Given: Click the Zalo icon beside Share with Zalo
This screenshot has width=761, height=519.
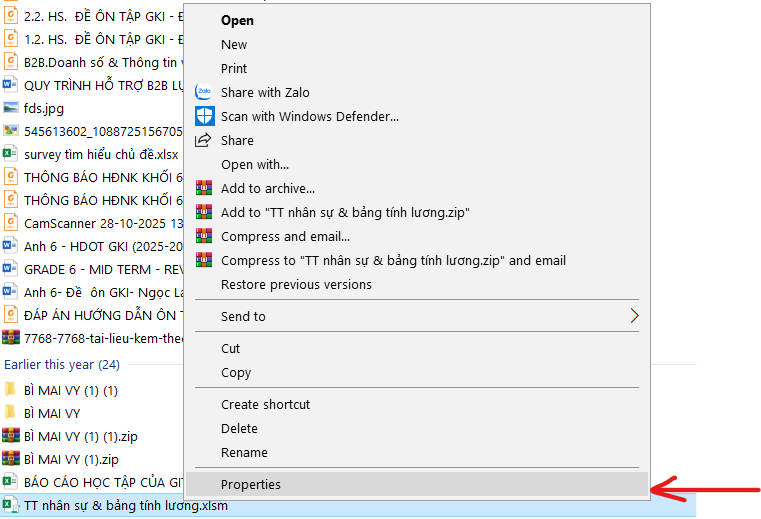Looking at the screenshot, I should coord(204,92).
